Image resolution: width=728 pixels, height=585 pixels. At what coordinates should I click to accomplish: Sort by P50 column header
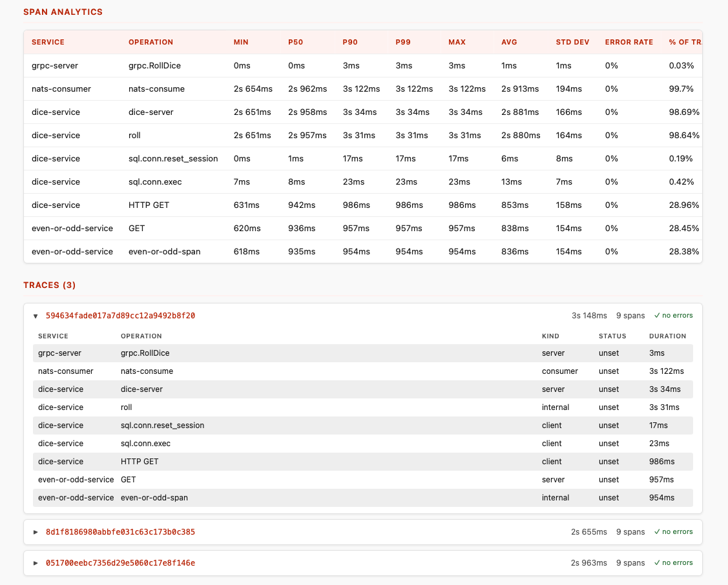point(295,42)
